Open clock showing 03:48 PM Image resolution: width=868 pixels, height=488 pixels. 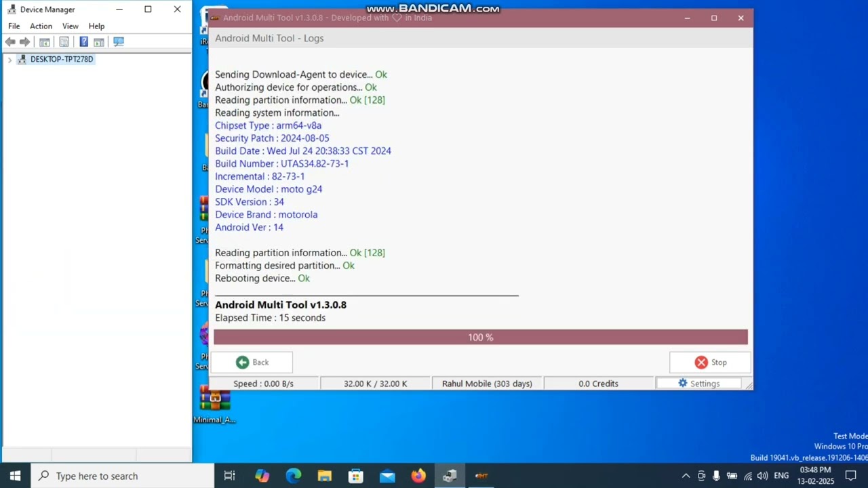tap(815, 476)
